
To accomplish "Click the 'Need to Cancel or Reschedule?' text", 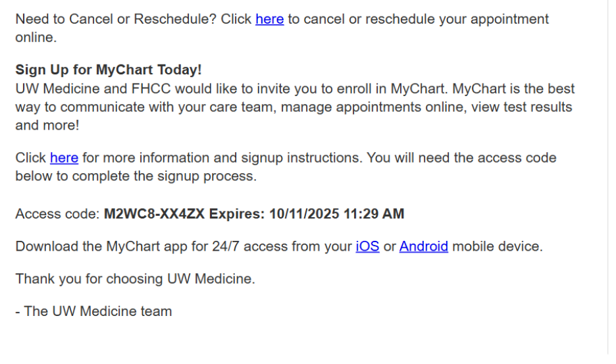I will point(116,19).
